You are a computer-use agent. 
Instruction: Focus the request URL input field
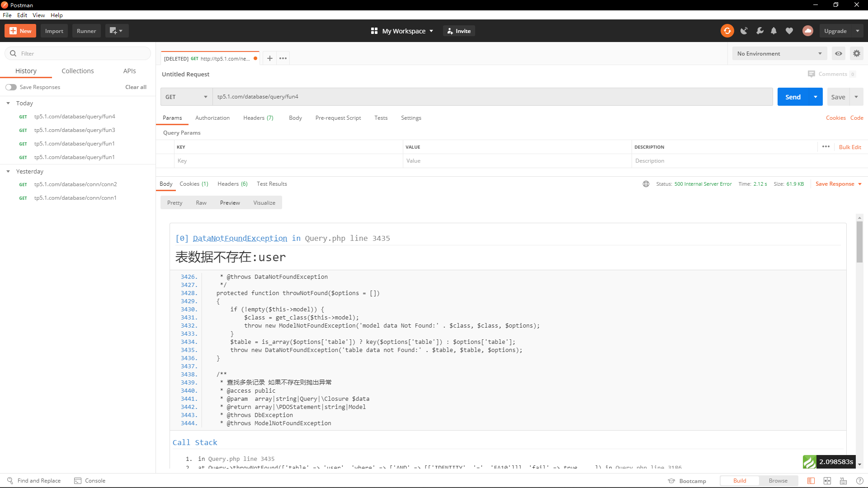click(492, 97)
